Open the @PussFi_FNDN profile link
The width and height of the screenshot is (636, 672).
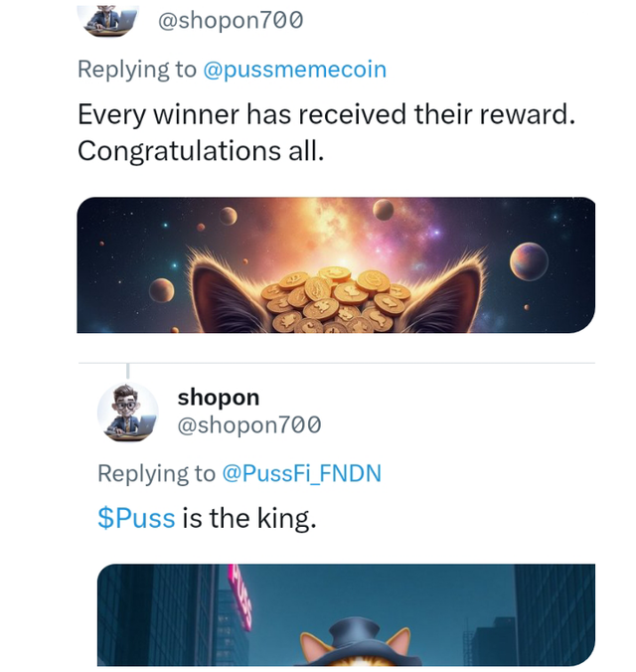click(298, 473)
